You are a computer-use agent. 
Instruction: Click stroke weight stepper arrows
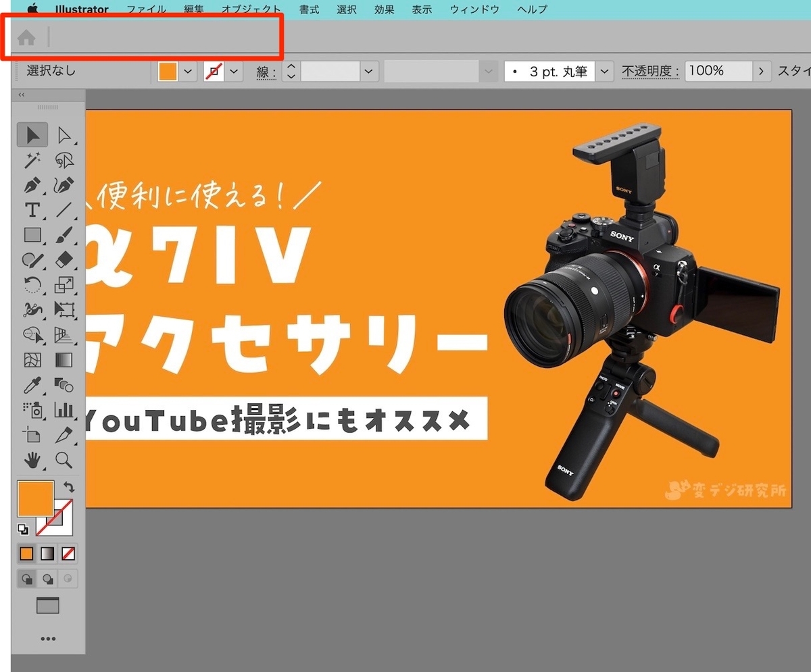(x=291, y=71)
